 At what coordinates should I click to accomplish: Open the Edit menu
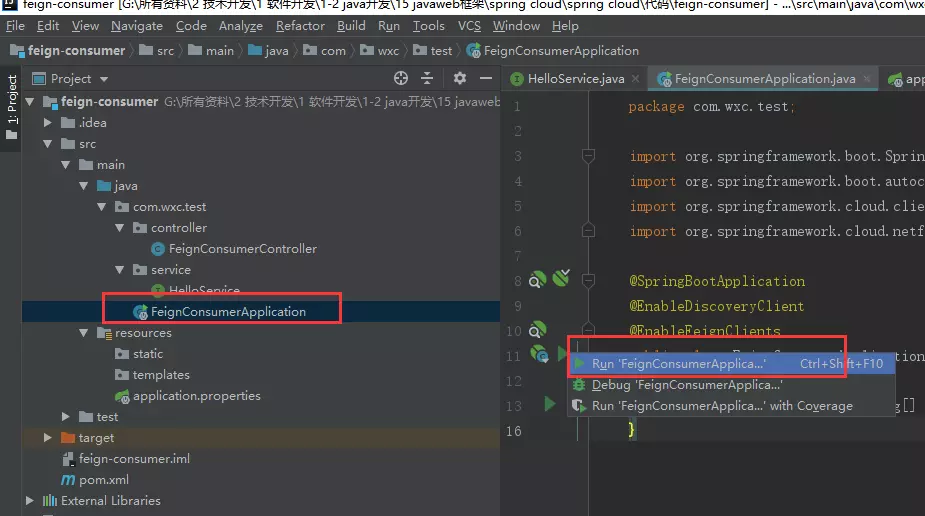(x=48, y=26)
